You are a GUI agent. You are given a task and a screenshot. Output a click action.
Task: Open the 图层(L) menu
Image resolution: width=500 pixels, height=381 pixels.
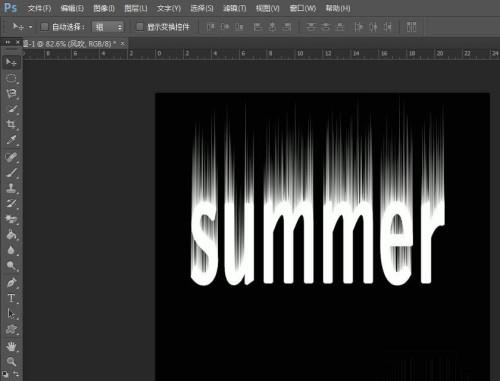(136, 8)
